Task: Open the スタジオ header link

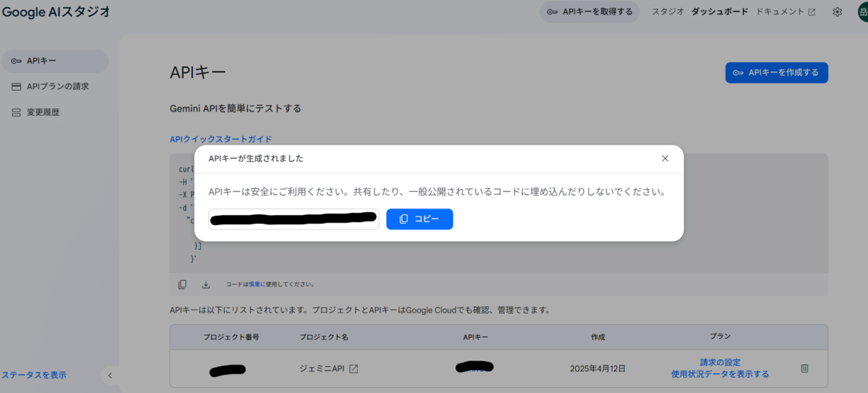Action: 668,12
